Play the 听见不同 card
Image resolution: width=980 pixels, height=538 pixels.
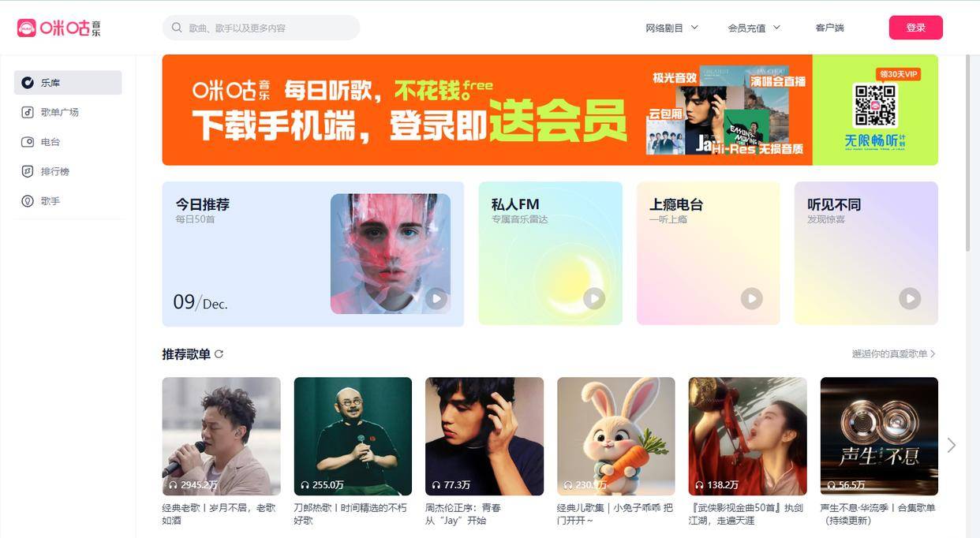point(910,298)
